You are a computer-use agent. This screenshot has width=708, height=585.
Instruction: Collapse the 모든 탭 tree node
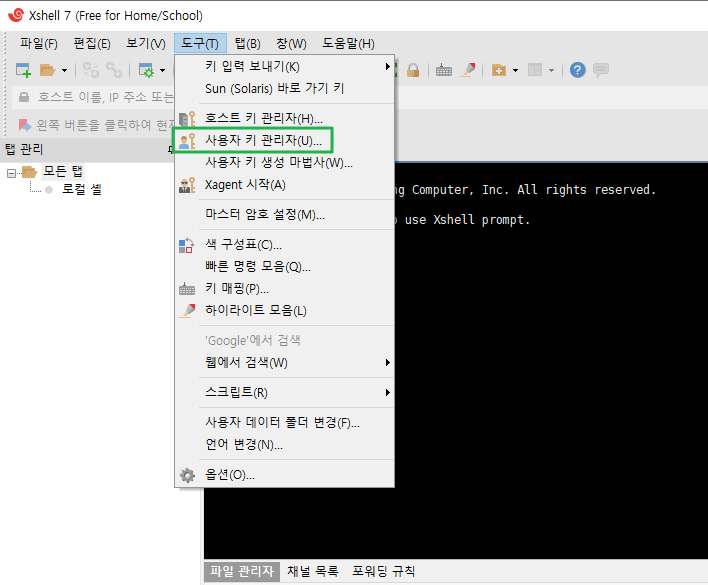coord(11,173)
